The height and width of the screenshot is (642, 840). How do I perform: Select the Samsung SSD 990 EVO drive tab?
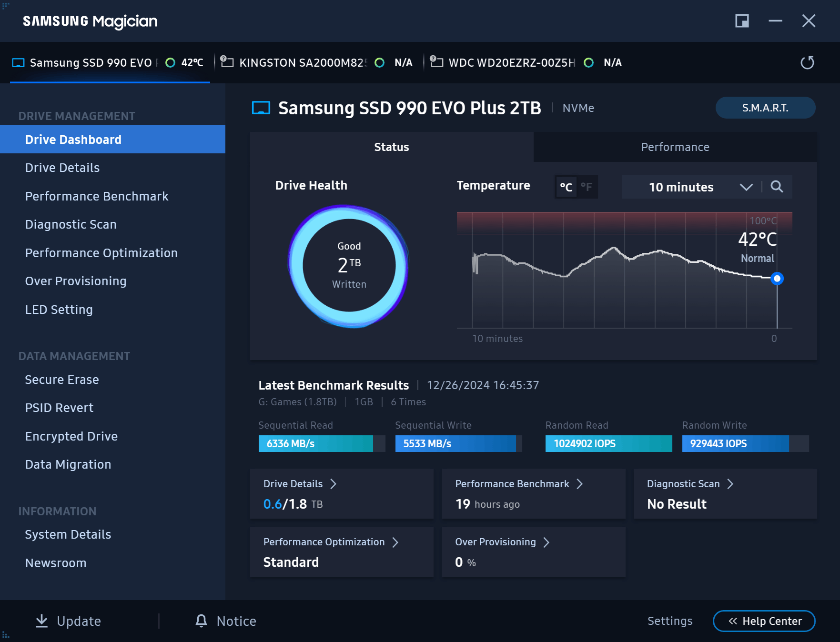tap(110, 63)
